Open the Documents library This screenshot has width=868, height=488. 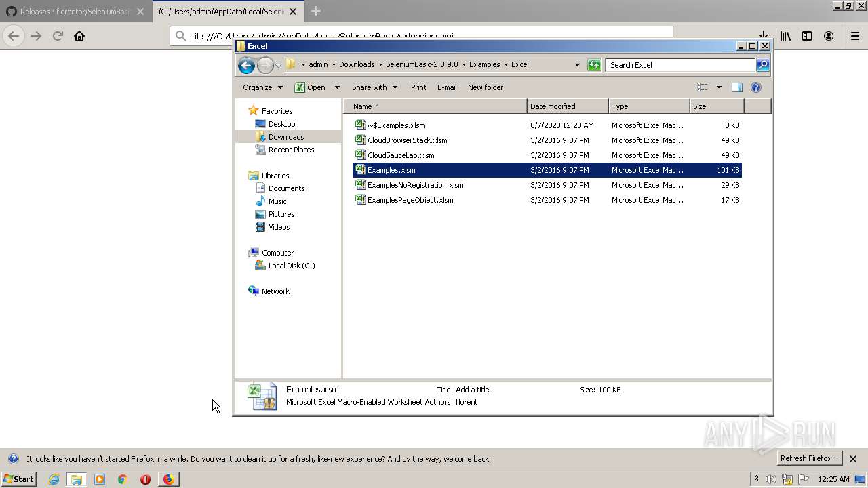(x=286, y=188)
